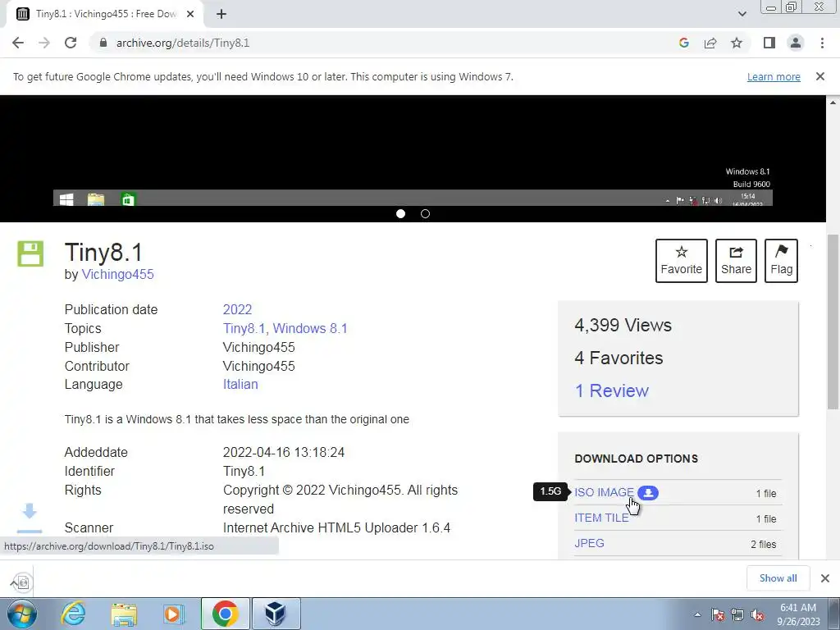Select the Tiny8.1 tab
The width and height of the screenshot is (840, 630).
104,14
